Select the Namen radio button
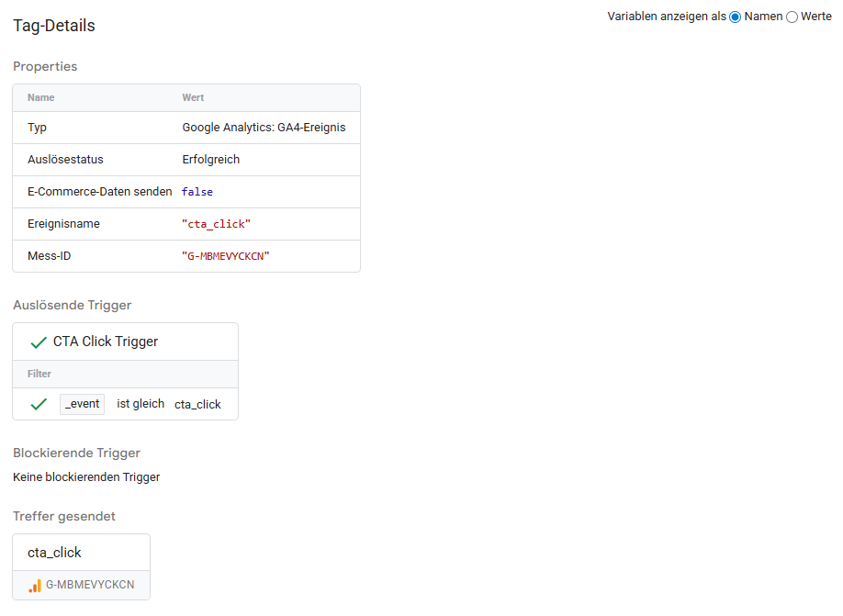This screenshot has height=616, width=843. coord(735,17)
